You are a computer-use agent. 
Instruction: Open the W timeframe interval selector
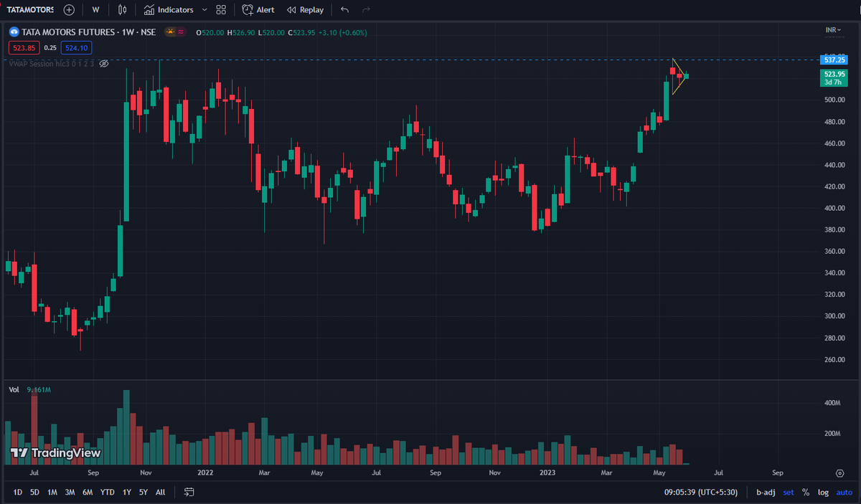95,10
